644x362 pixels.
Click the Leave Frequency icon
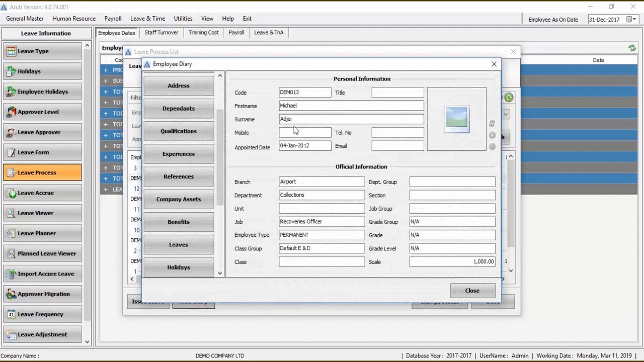click(11, 314)
